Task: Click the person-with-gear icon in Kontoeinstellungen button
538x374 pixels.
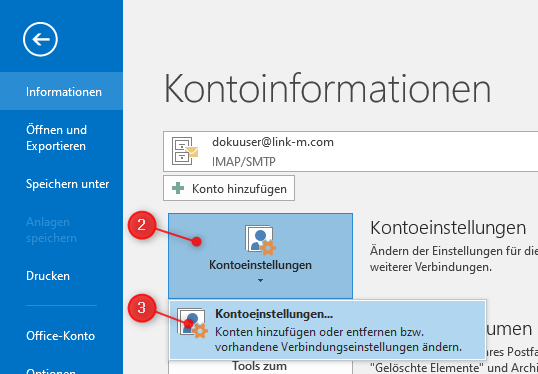Action: coord(260,240)
